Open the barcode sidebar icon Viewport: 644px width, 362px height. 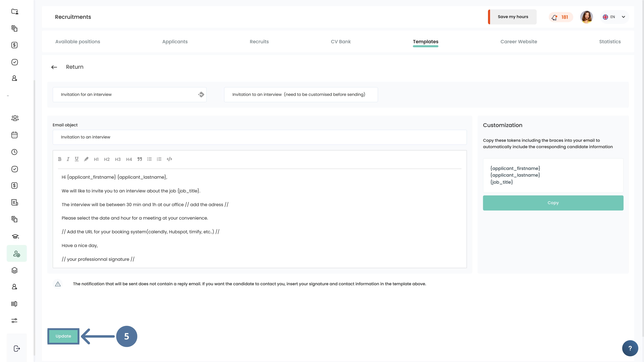pos(14,304)
